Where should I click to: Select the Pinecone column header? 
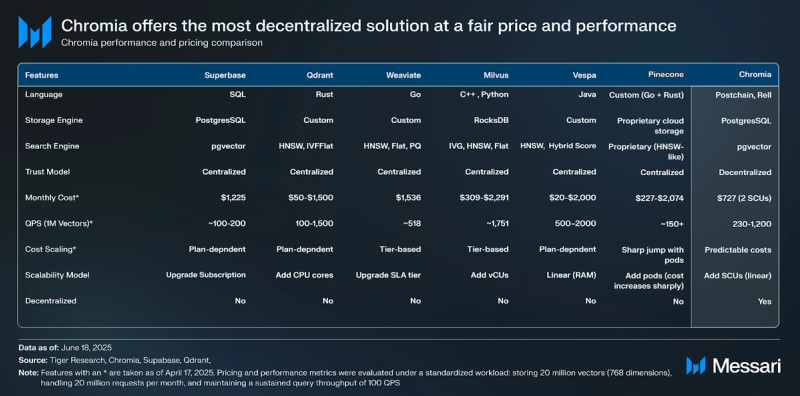tap(666, 75)
